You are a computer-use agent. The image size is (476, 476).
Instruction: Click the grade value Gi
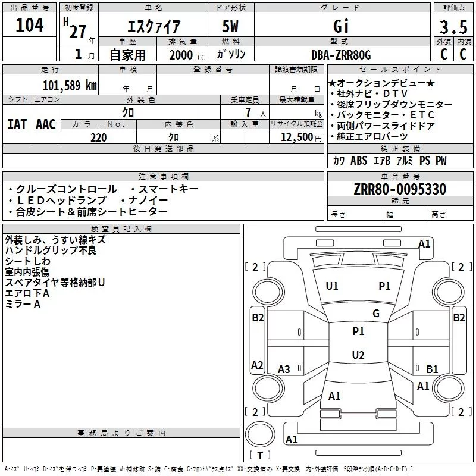pyautogui.click(x=341, y=26)
